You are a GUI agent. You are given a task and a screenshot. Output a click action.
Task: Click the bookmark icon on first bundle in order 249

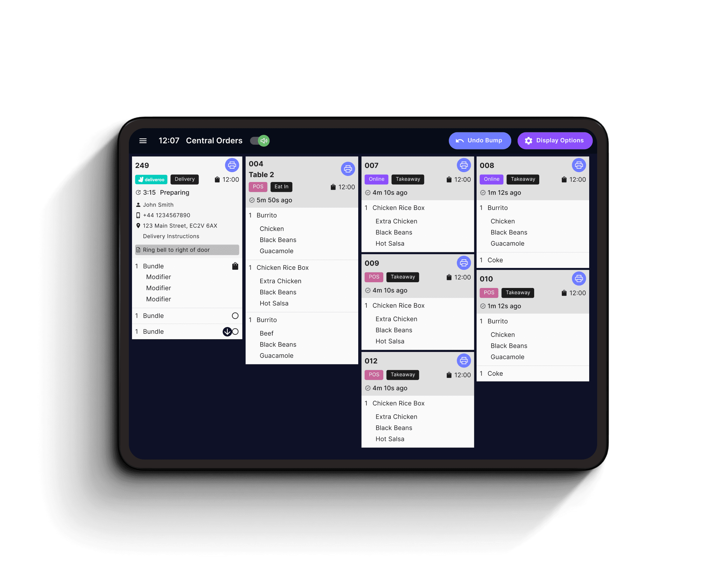tap(234, 264)
